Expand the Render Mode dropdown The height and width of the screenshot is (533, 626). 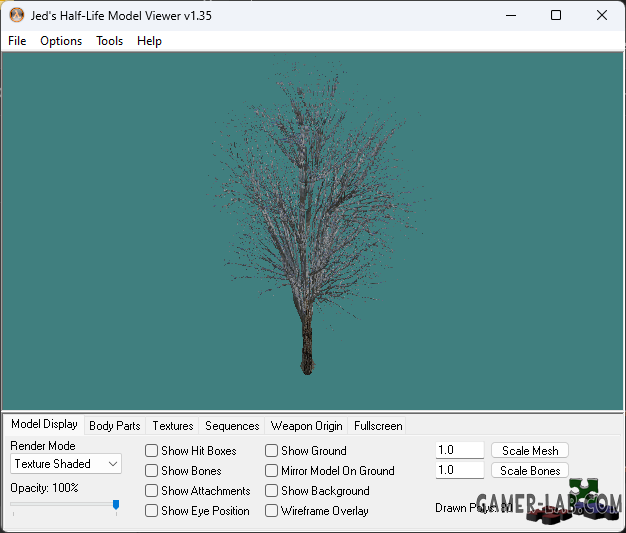pyautogui.click(x=66, y=464)
